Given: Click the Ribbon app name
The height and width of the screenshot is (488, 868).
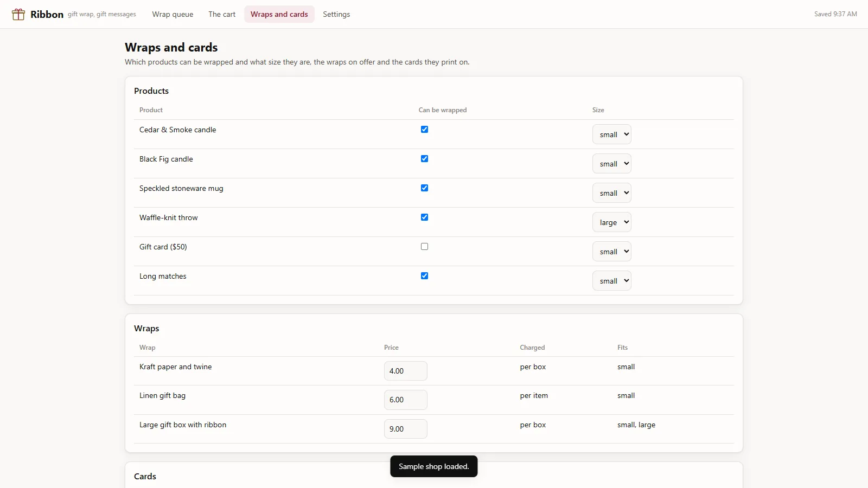Looking at the screenshot, I should click(x=47, y=14).
